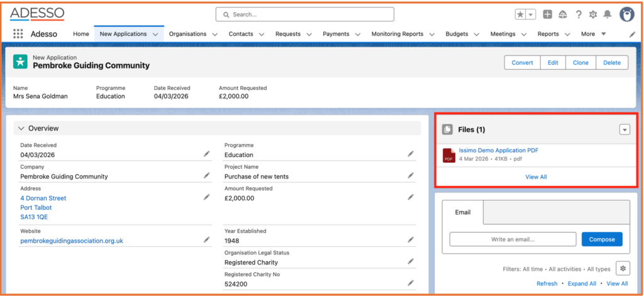The height and width of the screenshot is (296, 644).
Task: Click the Convert button
Action: pyautogui.click(x=522, y=63)
